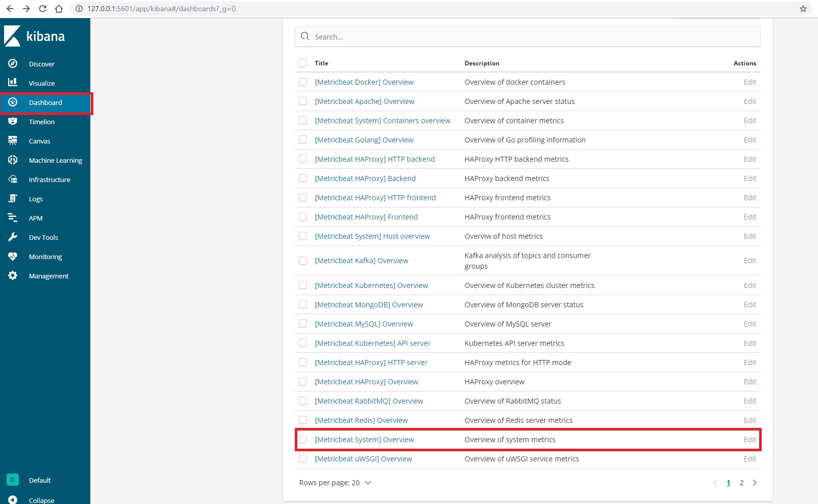Open Timelion from the sidebar
Viewport: 818px width, 504px height.
[x=43, y=122]
